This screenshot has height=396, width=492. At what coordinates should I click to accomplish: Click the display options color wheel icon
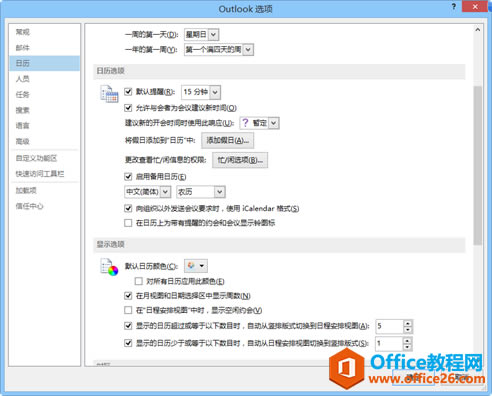109,267
